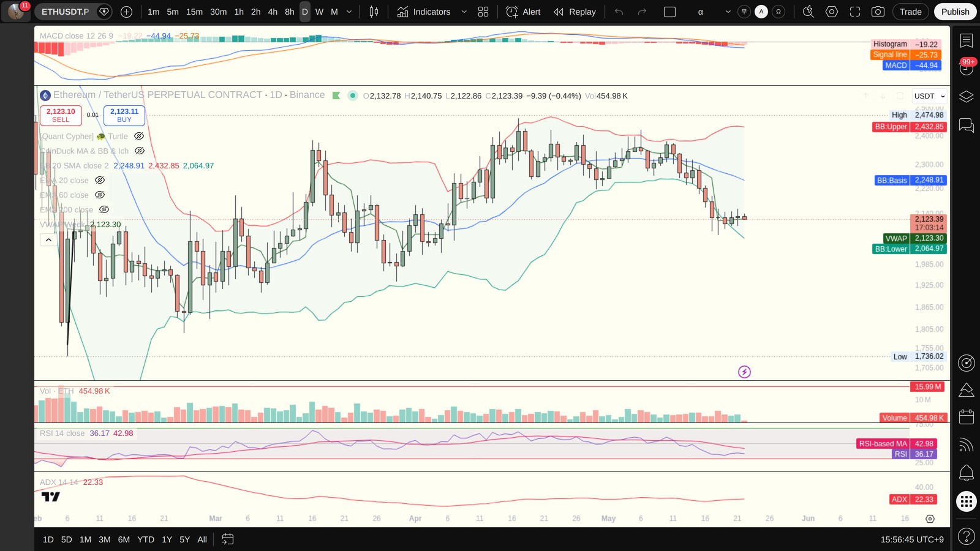Open quick search lightning magnifier icon
980x551 pixels.
[x=809, y=12]
